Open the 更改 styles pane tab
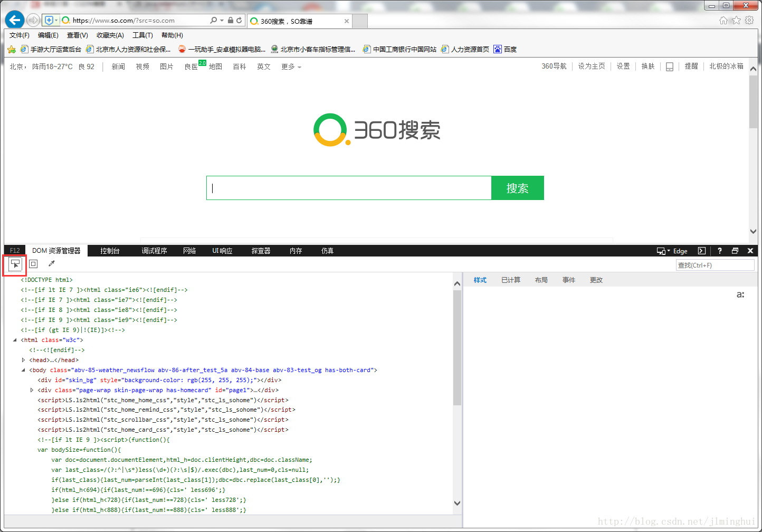Image resolution: width=762 pixels, height=532 pixels. click(x=596, y=280)
